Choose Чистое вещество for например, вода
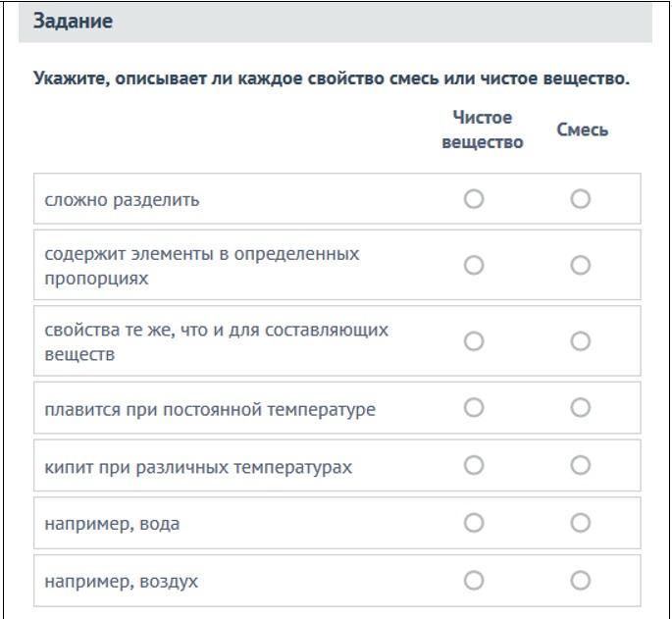The width and height of the screenshot is (672, 619). coord(474,523)
